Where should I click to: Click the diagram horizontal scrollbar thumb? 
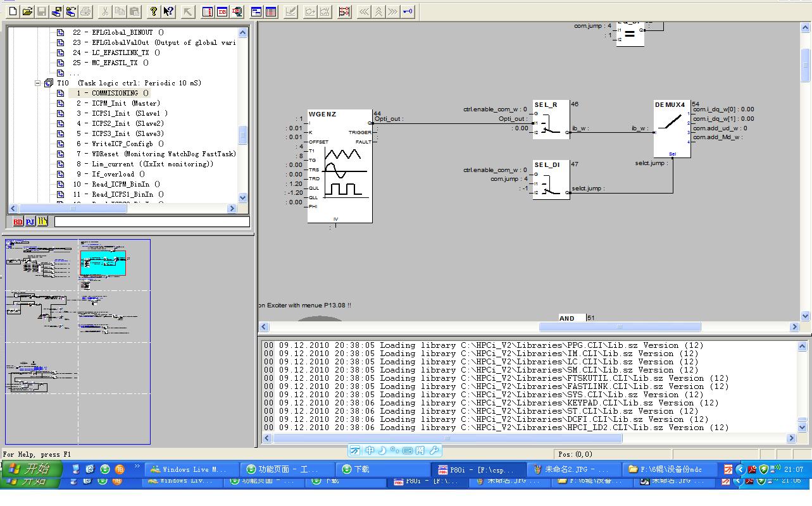tap(619, 327)
